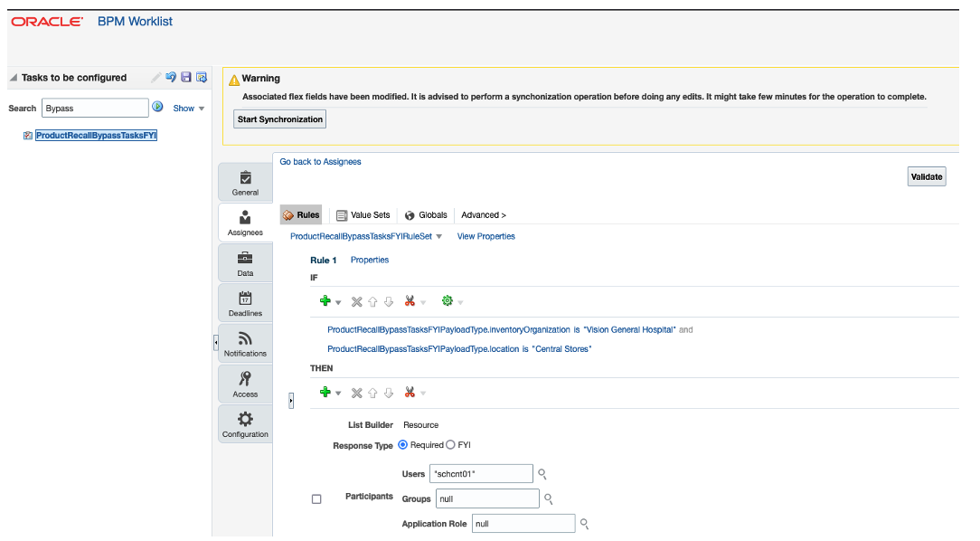The width and height of the screenshot is (980, 541).
Task: Click red scissors cut icon in THEN toolbar
Action: (x=410, y=392)
